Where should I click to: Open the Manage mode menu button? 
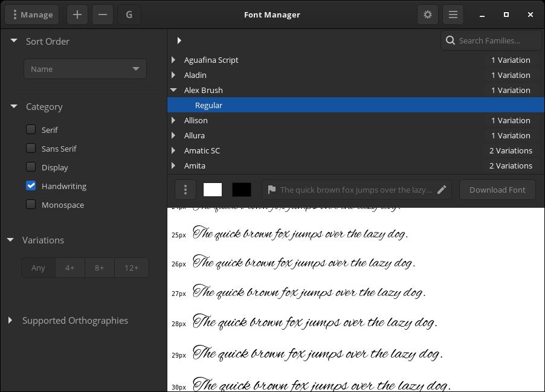[32, 14]
